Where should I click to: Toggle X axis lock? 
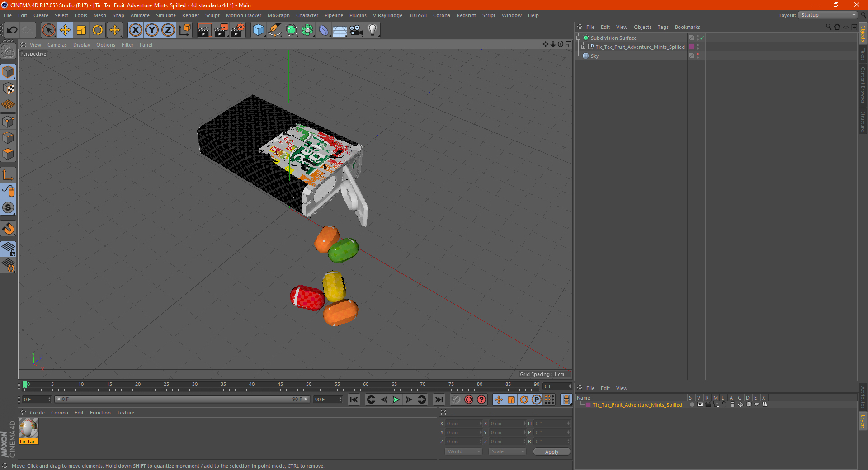(x=135, y=30)
